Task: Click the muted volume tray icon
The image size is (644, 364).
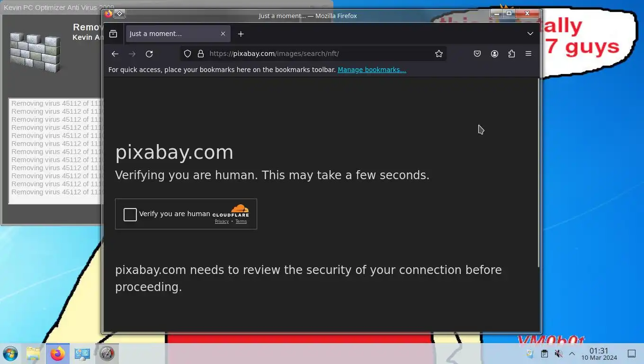Action: (558, 354)
